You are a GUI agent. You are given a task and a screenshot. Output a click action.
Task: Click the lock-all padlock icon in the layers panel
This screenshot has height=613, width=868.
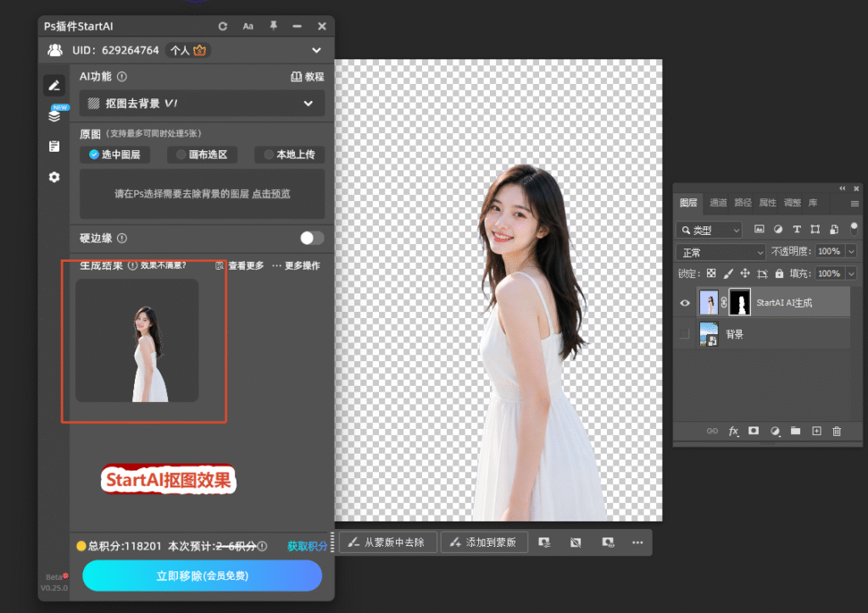(779, 274)
